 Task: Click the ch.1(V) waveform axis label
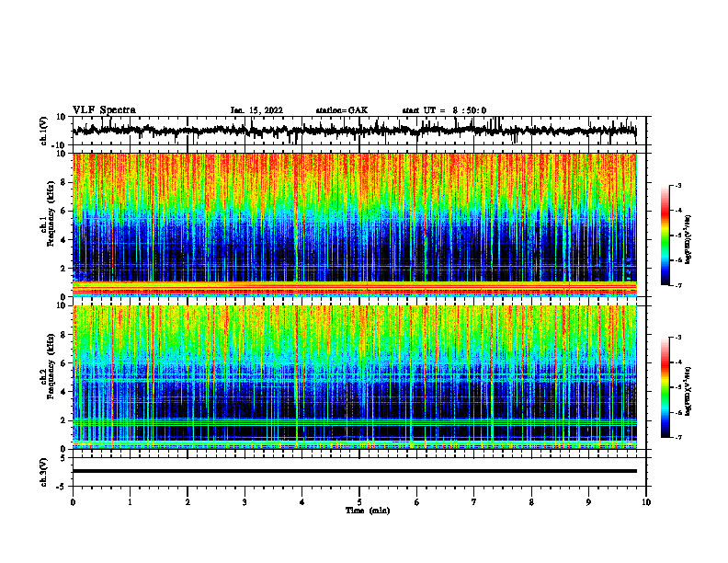pos(44,131)
